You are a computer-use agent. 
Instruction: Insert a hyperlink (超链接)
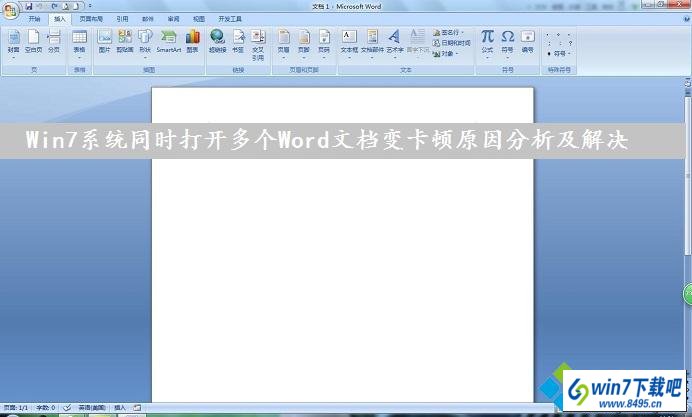coord(217,42)
